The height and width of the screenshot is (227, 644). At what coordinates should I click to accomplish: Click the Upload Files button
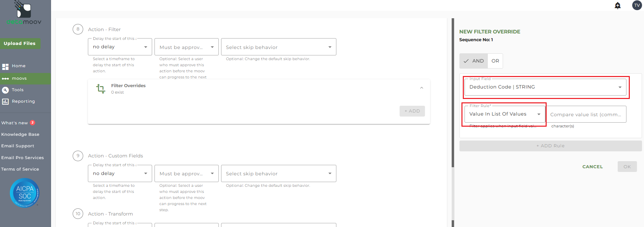[x=20, y=44]
